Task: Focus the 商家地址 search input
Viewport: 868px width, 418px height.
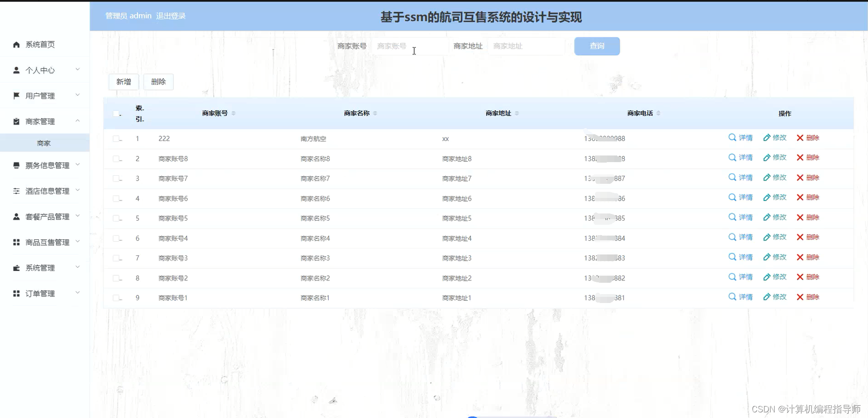Action: coord(526,46)
